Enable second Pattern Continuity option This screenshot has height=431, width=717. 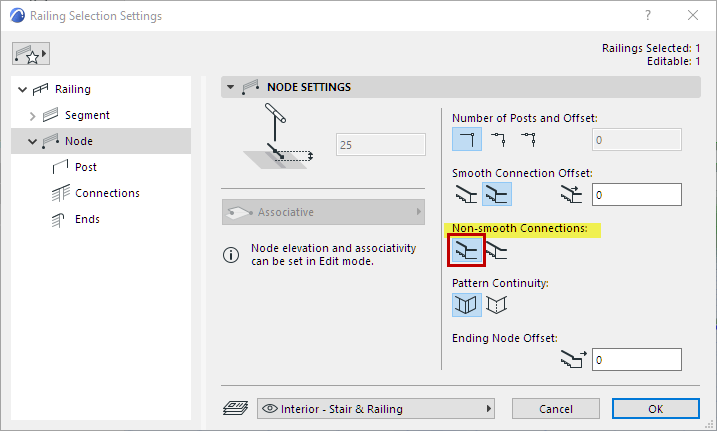coord(497,304)
